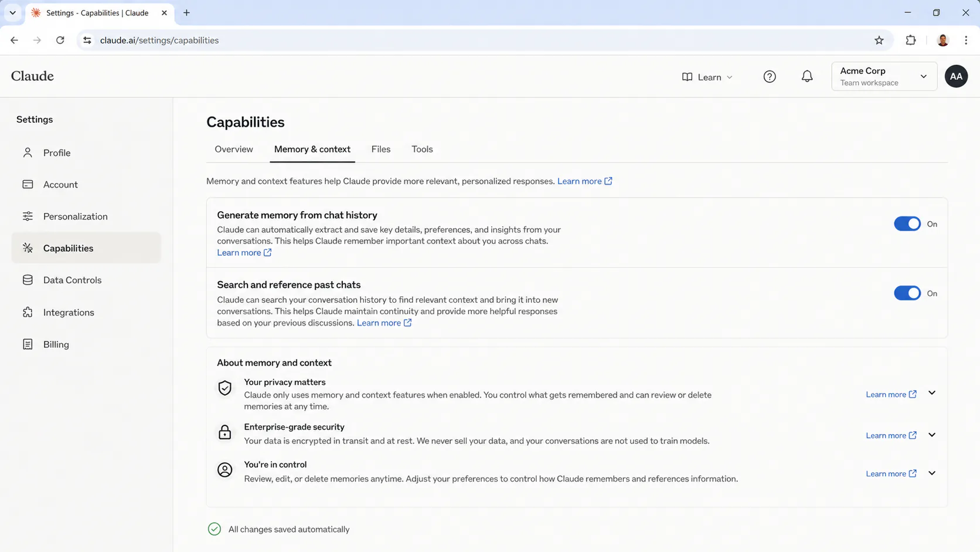Click the Billing receipt icon in sidebar
This screenshot has width=980, height=552.
(28, 344)
